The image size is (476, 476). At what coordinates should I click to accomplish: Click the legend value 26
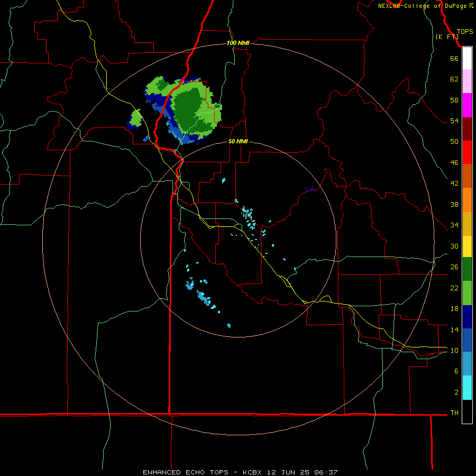454,267
